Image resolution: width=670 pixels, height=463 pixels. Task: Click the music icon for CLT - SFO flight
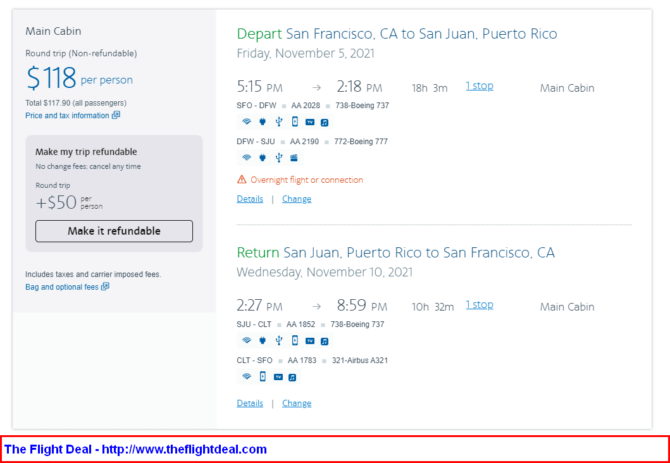pyautogui.click(x=292, y=377)
